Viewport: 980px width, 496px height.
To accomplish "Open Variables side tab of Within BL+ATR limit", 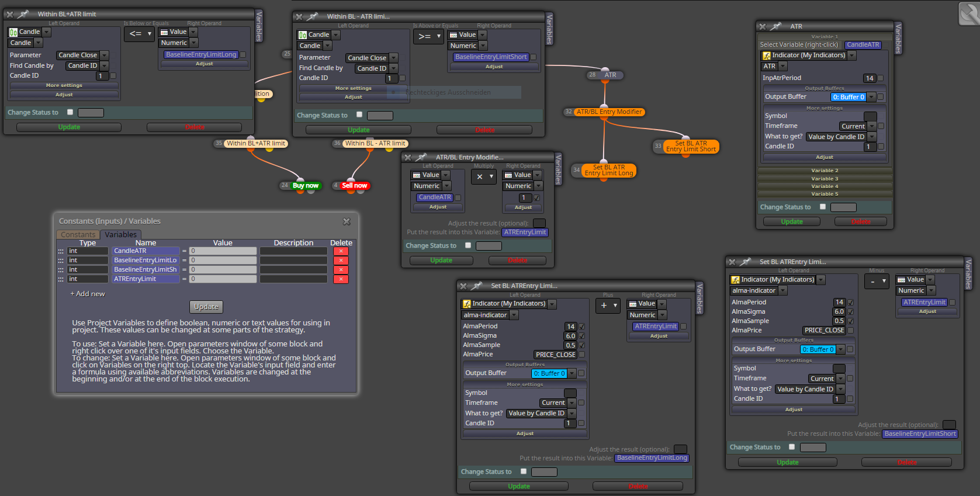I will coord(259,26).
